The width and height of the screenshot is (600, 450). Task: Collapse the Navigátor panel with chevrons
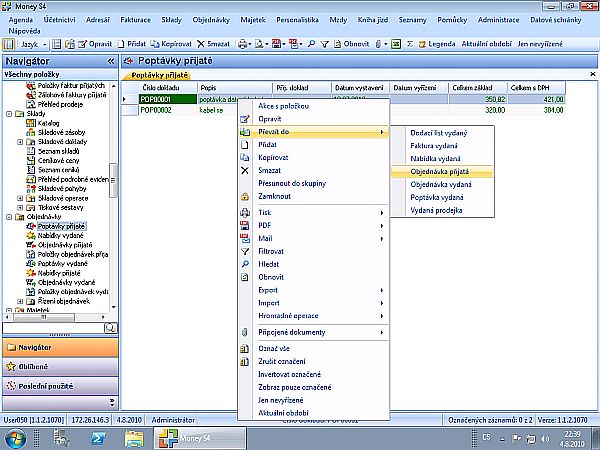111,61
